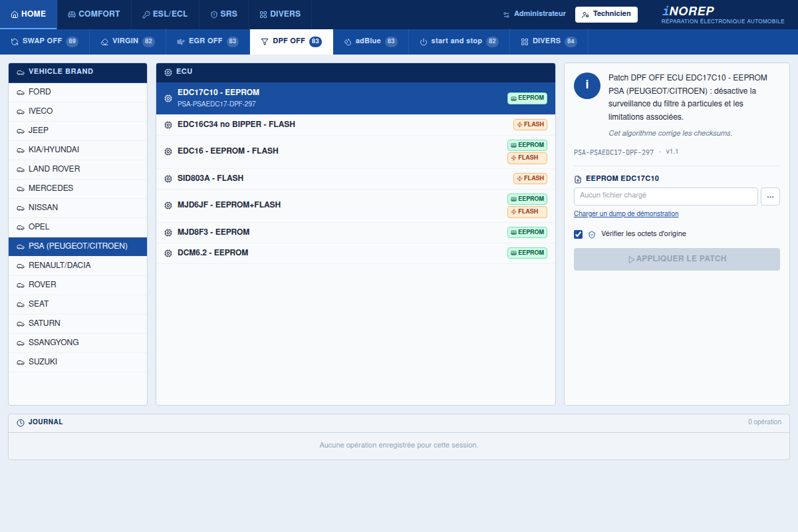Open the adBlue sub-tab
798x532 pixels.
370,41
